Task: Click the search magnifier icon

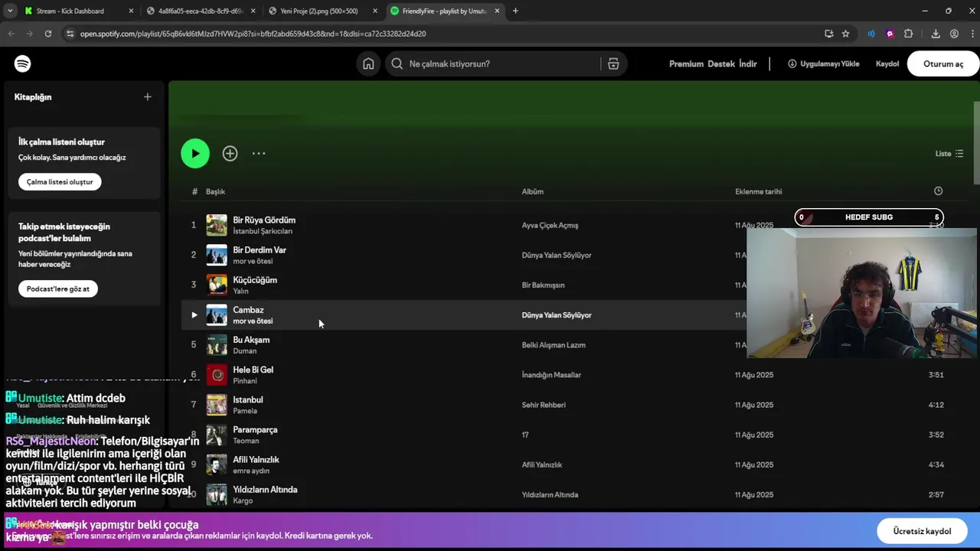Action: click(x=397, y=64)
